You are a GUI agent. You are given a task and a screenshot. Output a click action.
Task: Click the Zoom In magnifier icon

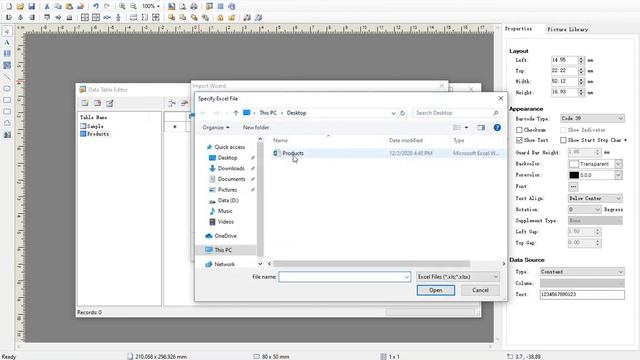coord(122,7)
